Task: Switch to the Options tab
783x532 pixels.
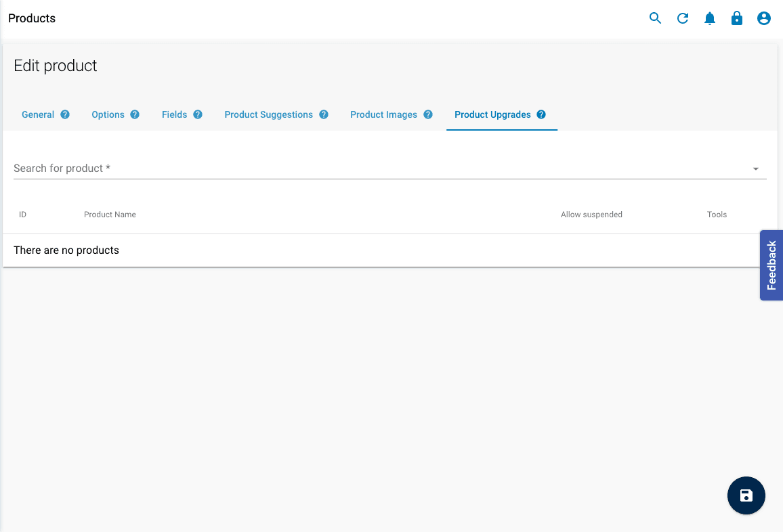Action: click(108, 114)
